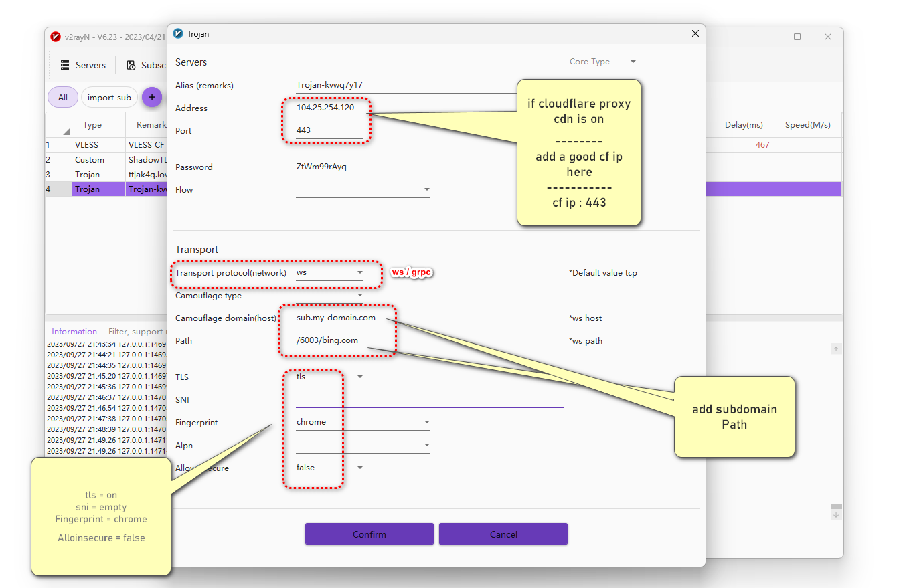Add a new group with plus button
905x588 pixels.
(x=152, y=97)
